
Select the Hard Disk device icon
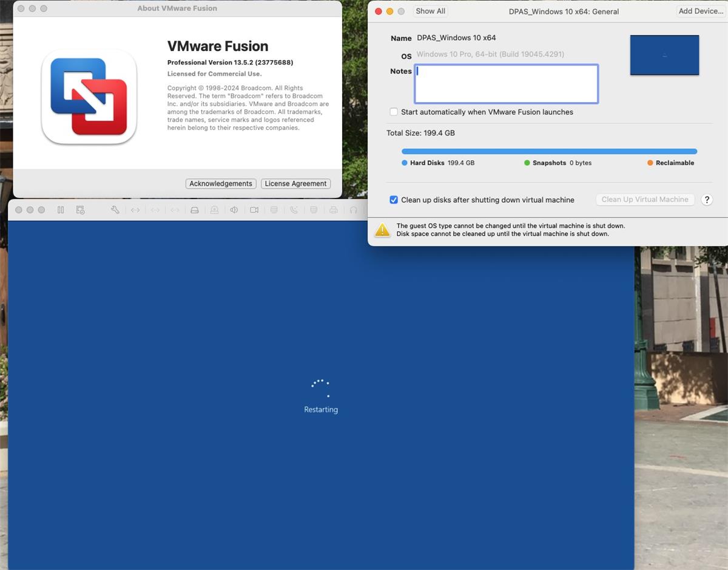pyautogui.click(x=195, y=209)
